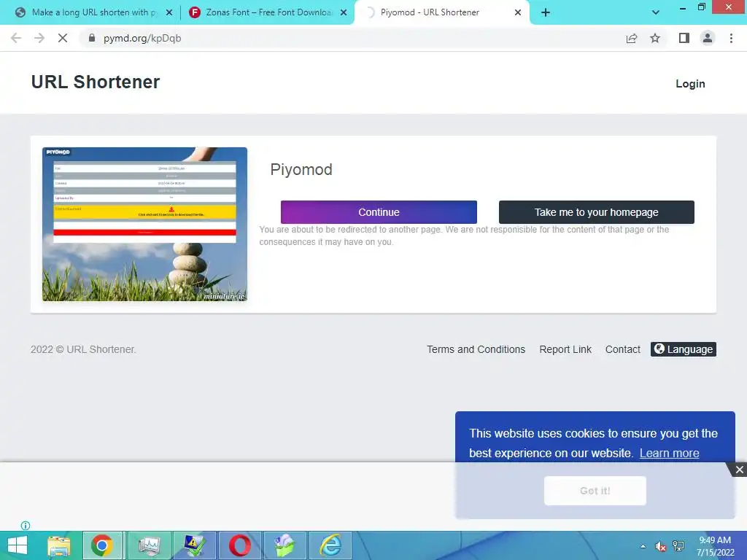This screenshot has width=747, height=560.
Task: Close the bottom ad banner overlay
Action: 739,470
